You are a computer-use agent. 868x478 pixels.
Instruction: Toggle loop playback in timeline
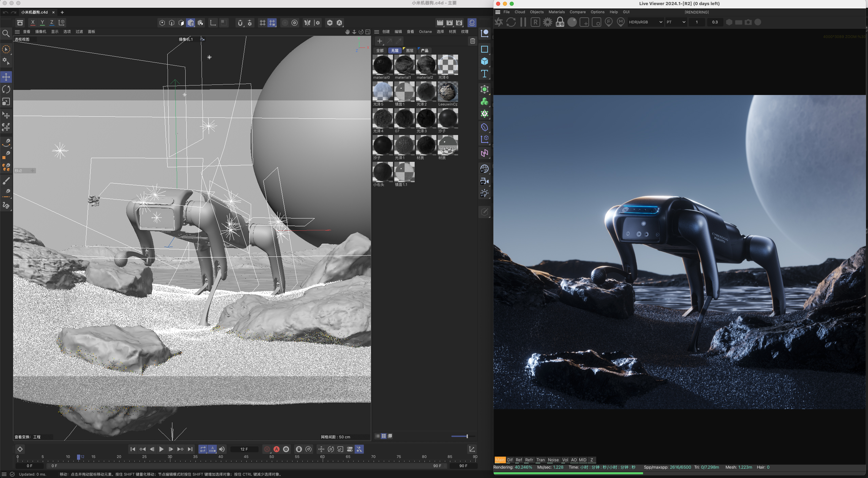click(x=203, y=449)
